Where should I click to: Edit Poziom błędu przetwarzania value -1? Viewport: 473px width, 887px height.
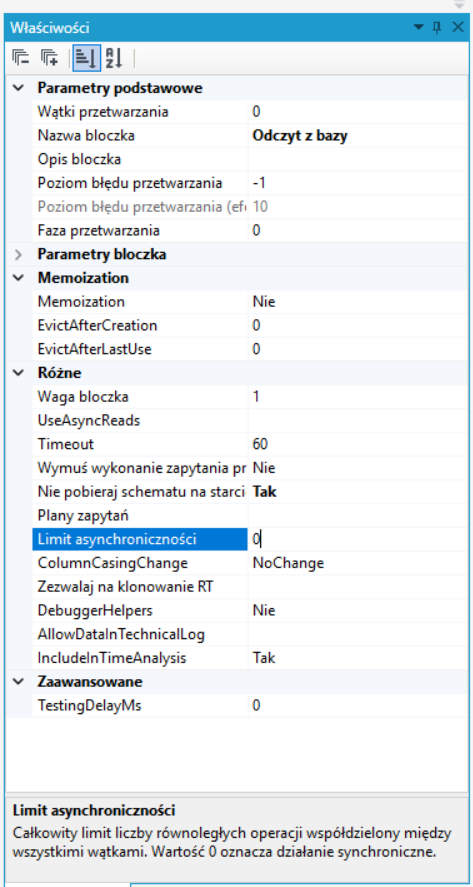357,183
